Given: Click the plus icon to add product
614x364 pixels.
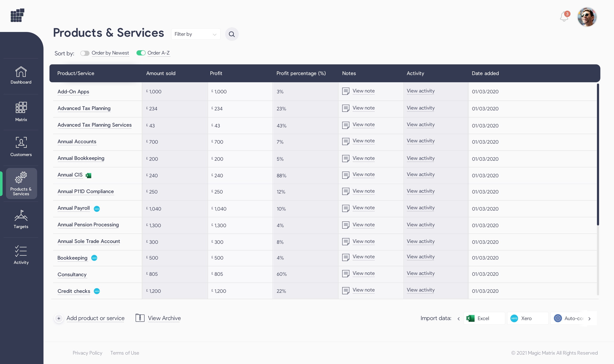Looking at the screenshot, I should [x=59, y=318].
